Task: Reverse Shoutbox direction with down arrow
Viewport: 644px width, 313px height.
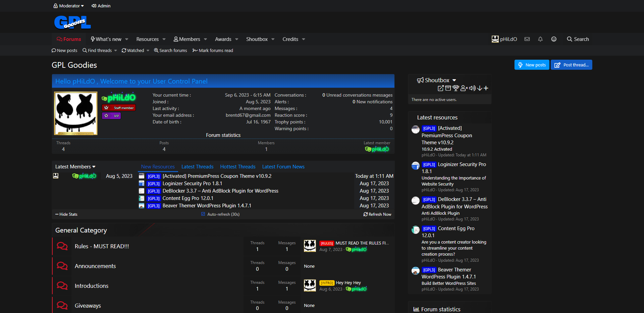Action: coord(480,88)
